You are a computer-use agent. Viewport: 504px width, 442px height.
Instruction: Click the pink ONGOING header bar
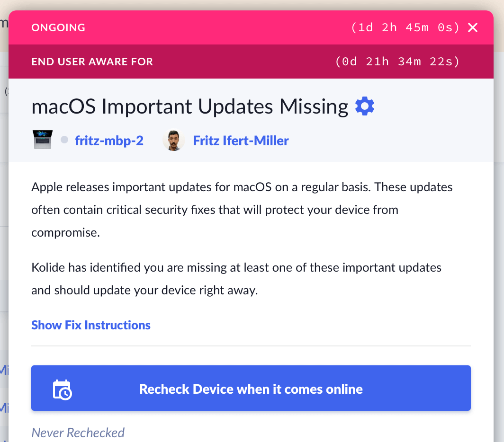[213, 27]
